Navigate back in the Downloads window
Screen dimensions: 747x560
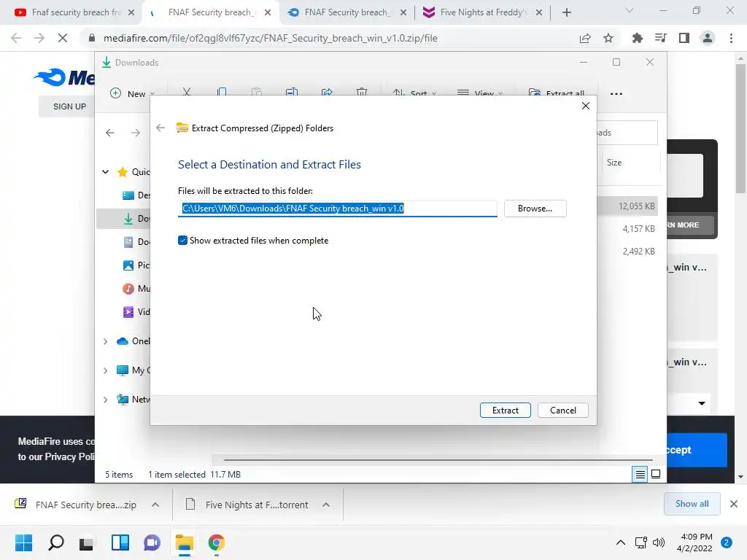[x=110, y=133]
